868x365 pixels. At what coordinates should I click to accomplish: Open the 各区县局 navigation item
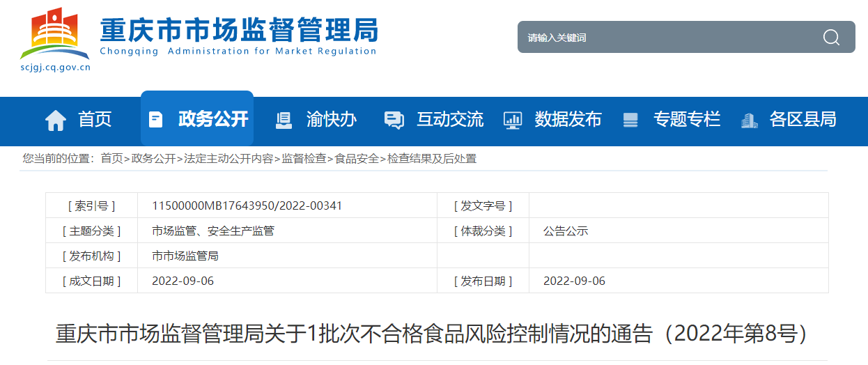[x=803, y=119]
